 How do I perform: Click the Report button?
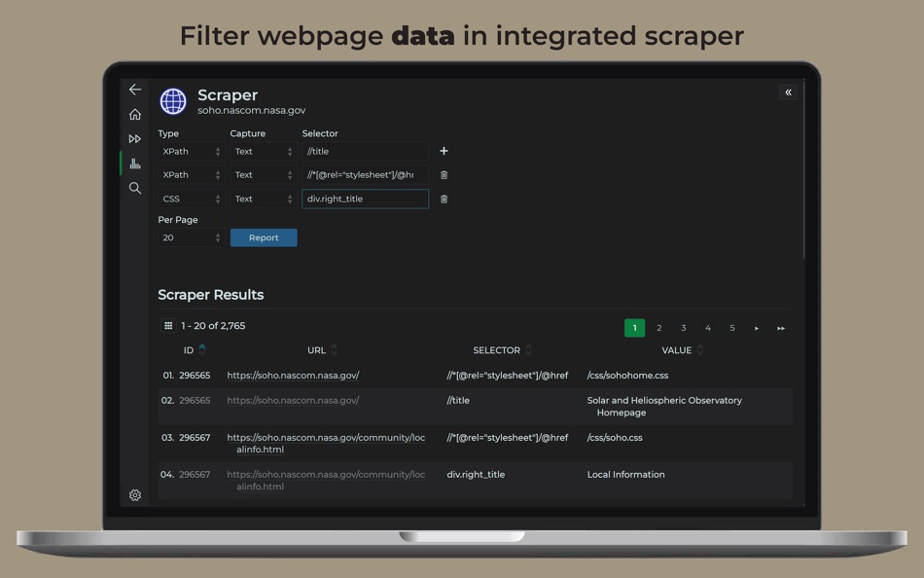click(x=263, y=237)
